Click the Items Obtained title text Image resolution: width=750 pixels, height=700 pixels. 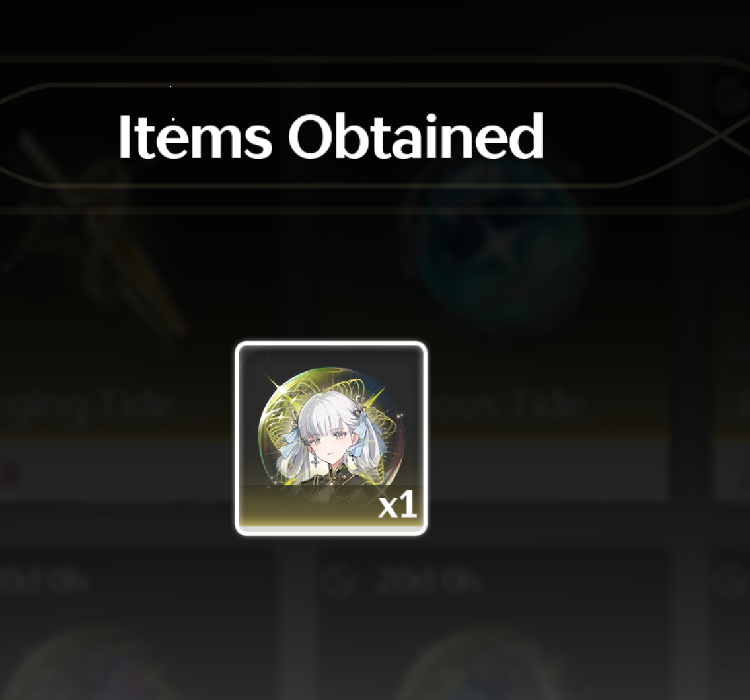331,137
